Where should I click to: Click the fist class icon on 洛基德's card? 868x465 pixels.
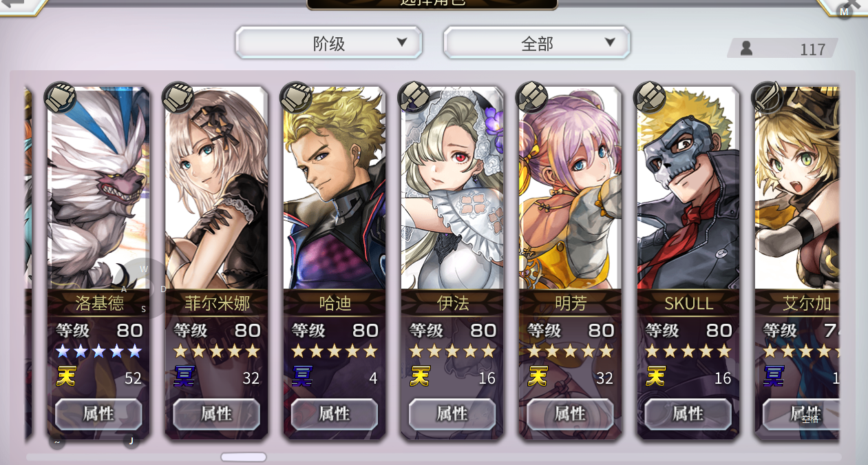(60, 98)
